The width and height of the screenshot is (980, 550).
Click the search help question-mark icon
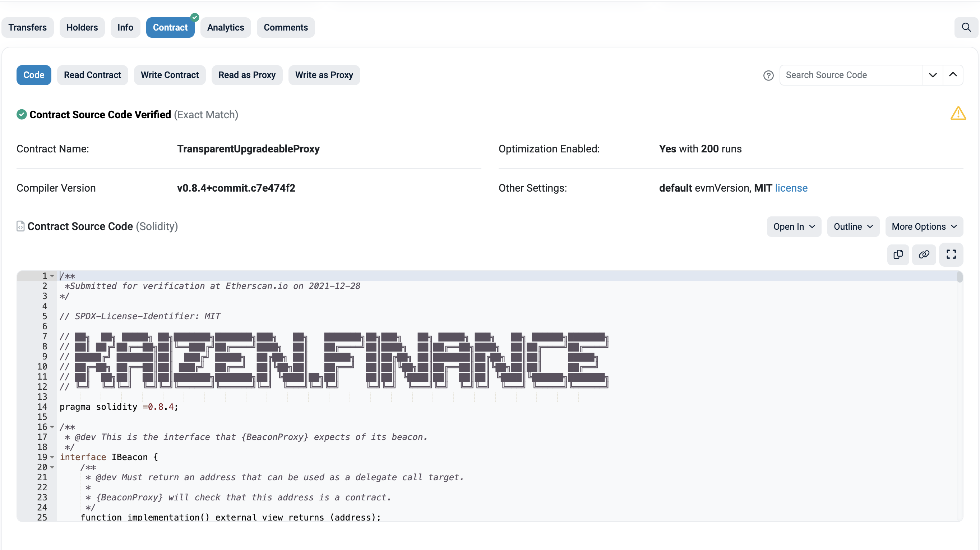(768, 75)
